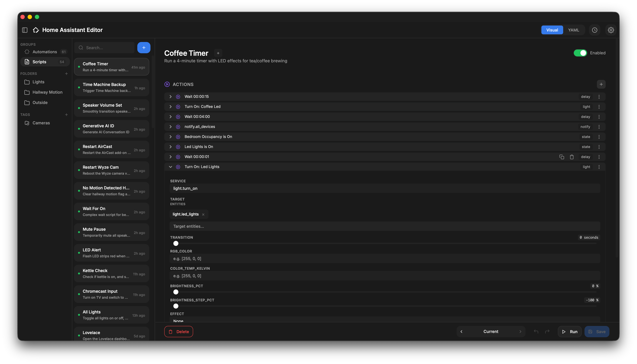Open the Time Machine Backup script
637x364 pixels.
coord(112,88)
